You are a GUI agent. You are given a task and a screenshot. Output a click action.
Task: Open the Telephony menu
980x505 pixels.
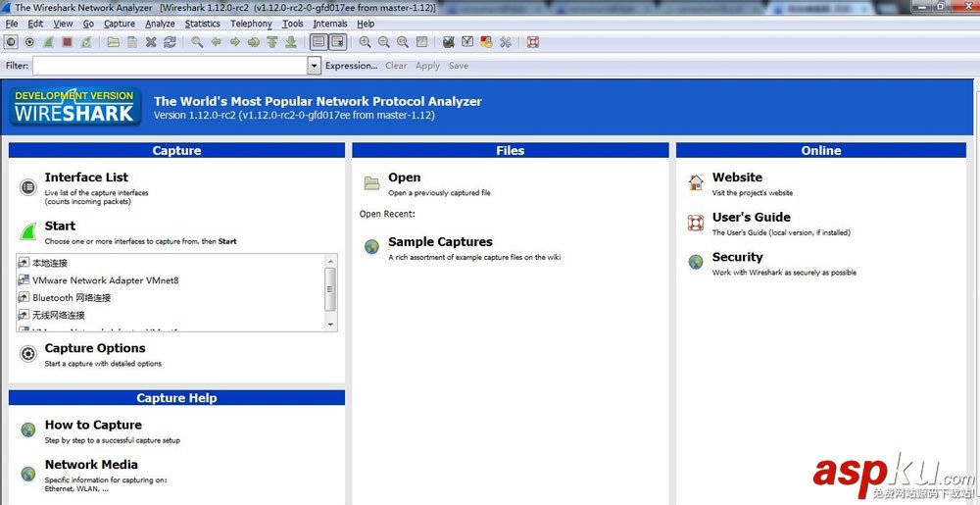click(251, 24)
